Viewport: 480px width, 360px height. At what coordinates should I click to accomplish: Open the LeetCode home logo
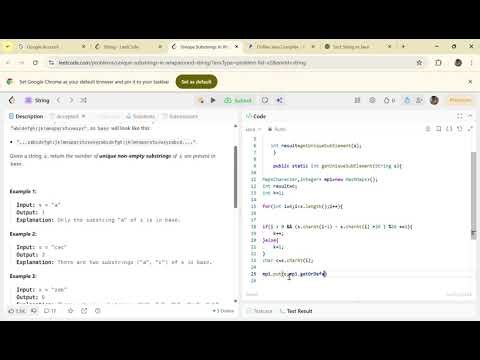pos(12,100)
